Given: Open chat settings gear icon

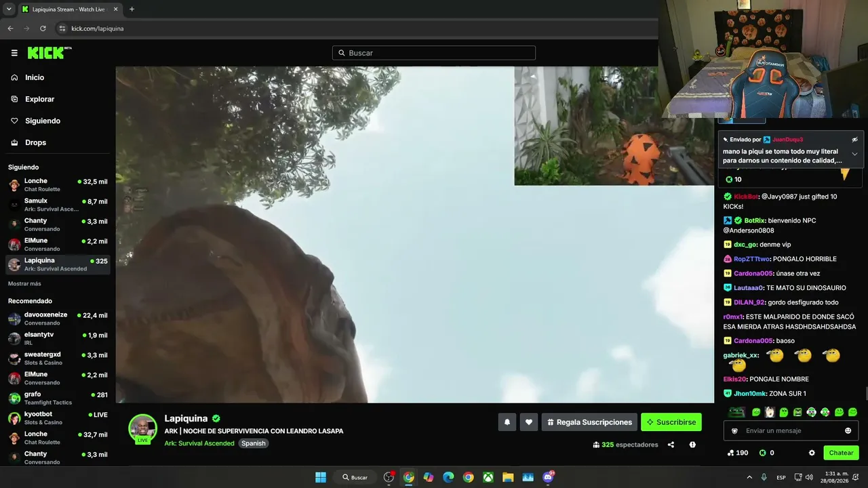Looking at the screenshot, I should [812, 453].
